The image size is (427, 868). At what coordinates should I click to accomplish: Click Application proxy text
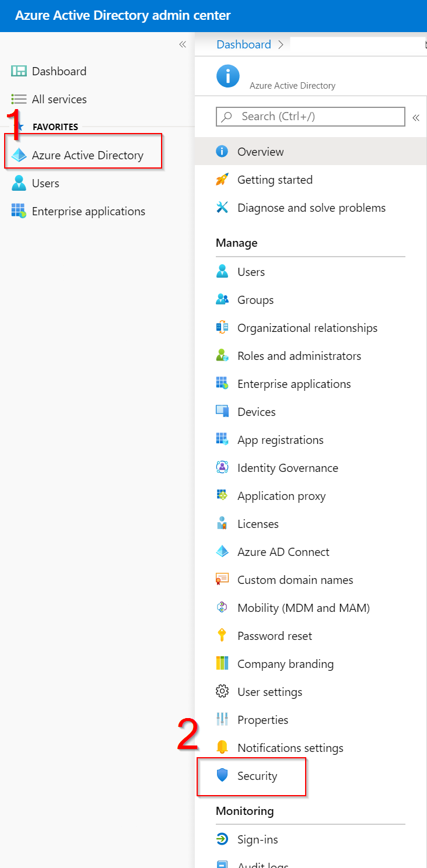tap(281, 496)
